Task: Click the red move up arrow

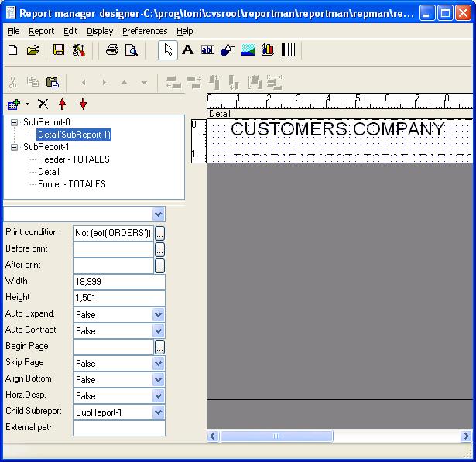Action: tap(63, 104)
